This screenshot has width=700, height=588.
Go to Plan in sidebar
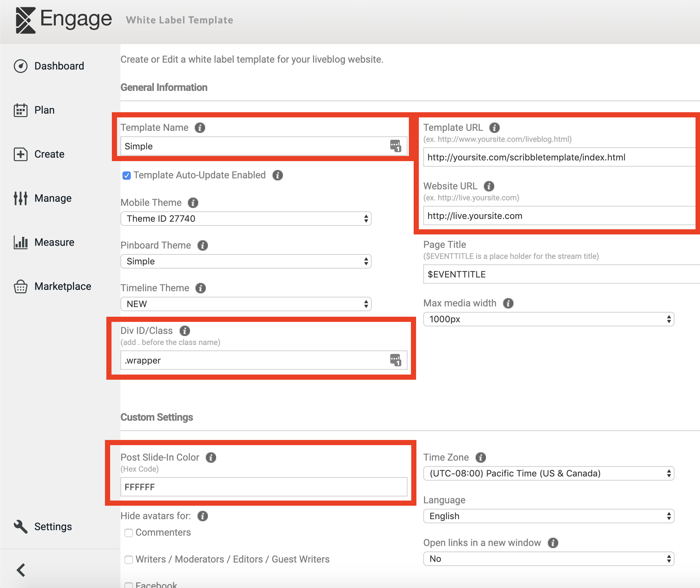pos(44,110)
